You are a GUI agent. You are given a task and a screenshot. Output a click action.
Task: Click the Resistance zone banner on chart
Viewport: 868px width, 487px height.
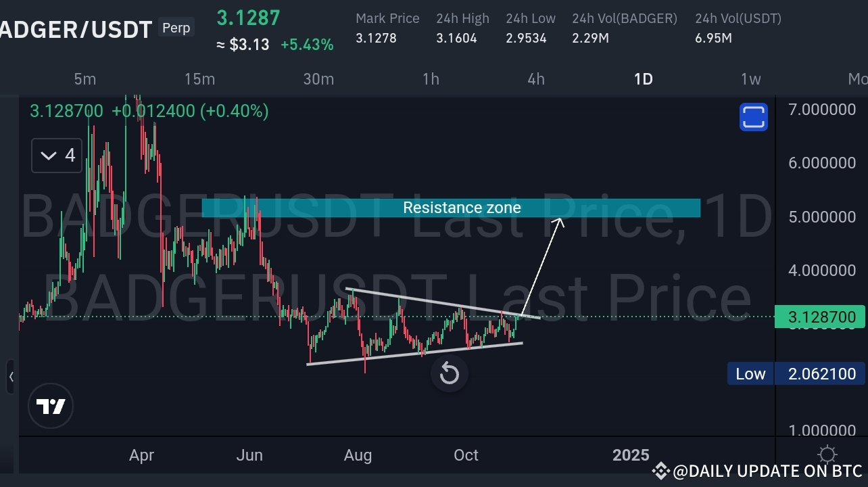[462, 208]
